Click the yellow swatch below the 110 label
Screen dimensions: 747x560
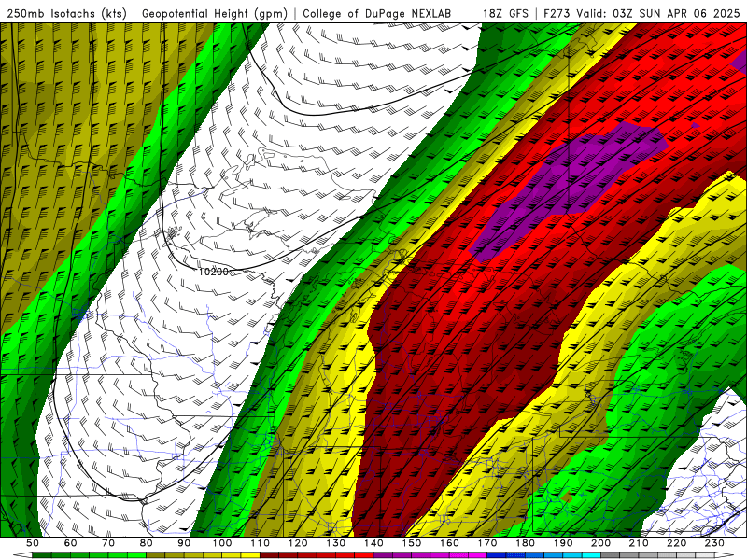click(x=250, y=555)
